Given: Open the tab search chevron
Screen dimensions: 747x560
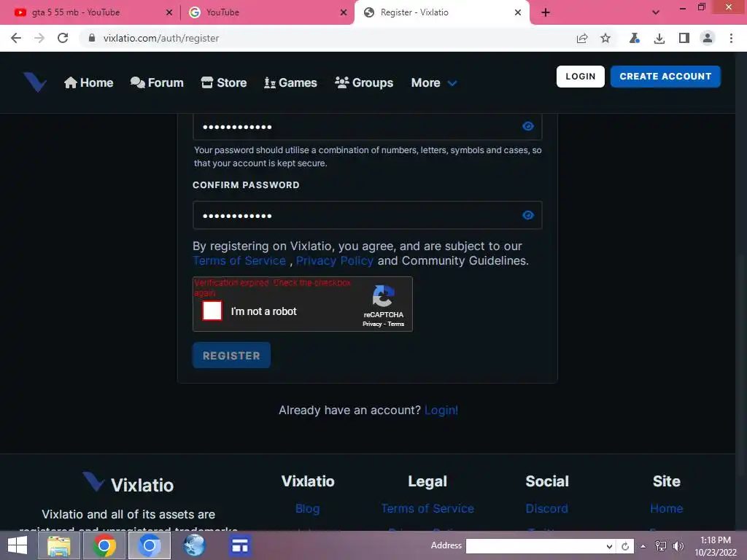Looking at the screenshot, I should point(656,12).
